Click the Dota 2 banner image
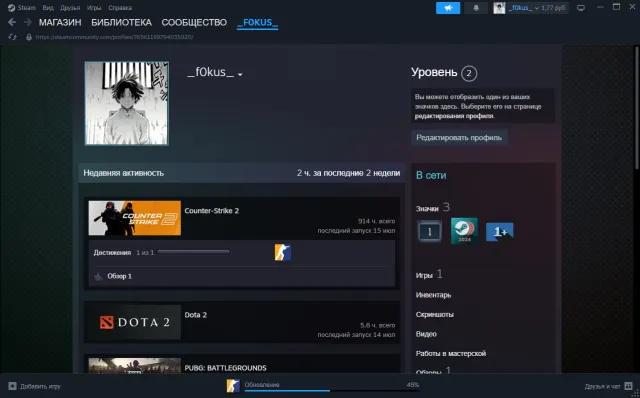This screenshot has width=640, height=398. 135,322
